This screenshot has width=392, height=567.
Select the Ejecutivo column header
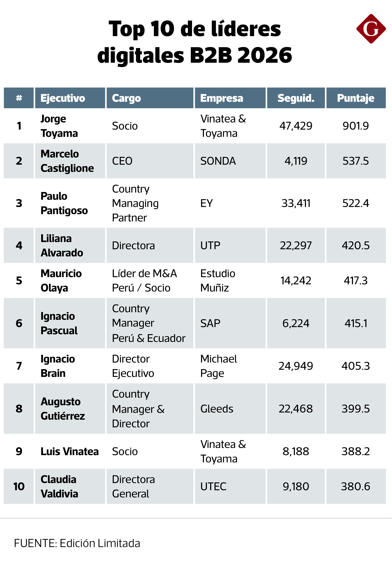[70, 98]
